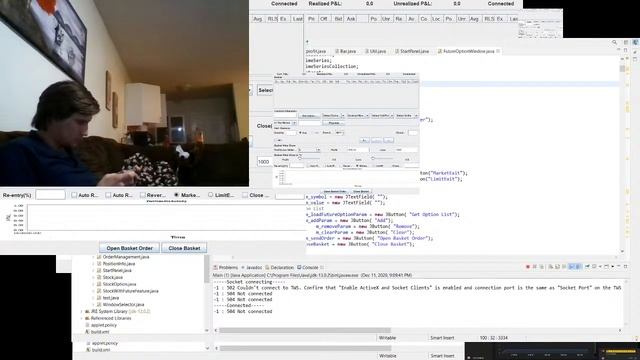Toggle show console on standard error change
This screenshot has height=360, width=640.
pyautogui.click(x=578, y=267)
